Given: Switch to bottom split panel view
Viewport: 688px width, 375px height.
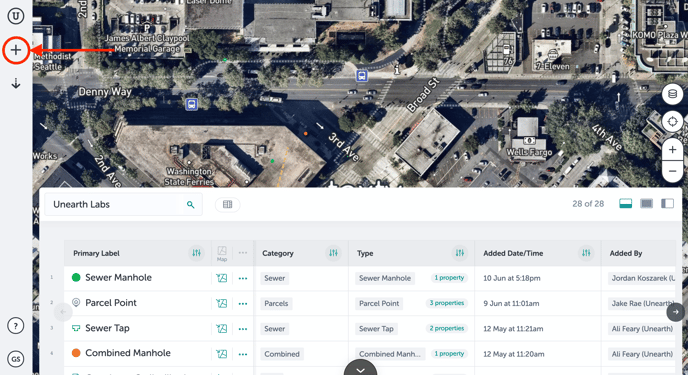Looking at the screenshot, I should point(625,204).
